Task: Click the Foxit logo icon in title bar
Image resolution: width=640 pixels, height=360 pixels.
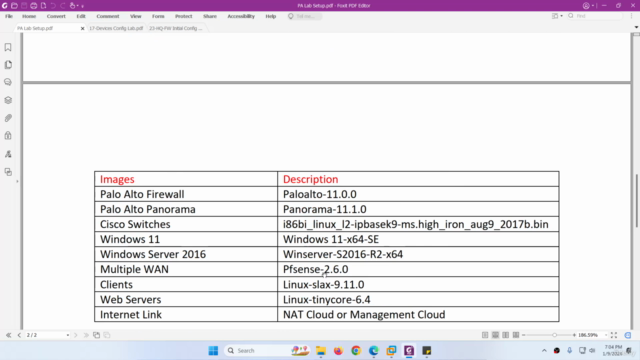Action: click(5, 6)
